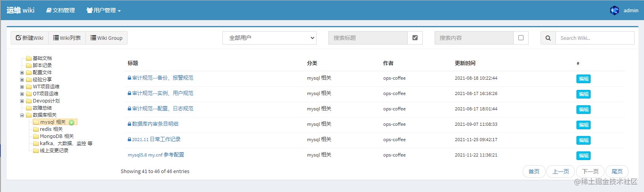The width and height of the screenshot is (644, 192).
Task: Focus the Search Wiki.. field
Action: pyautogui.click(x=595, y=38)
